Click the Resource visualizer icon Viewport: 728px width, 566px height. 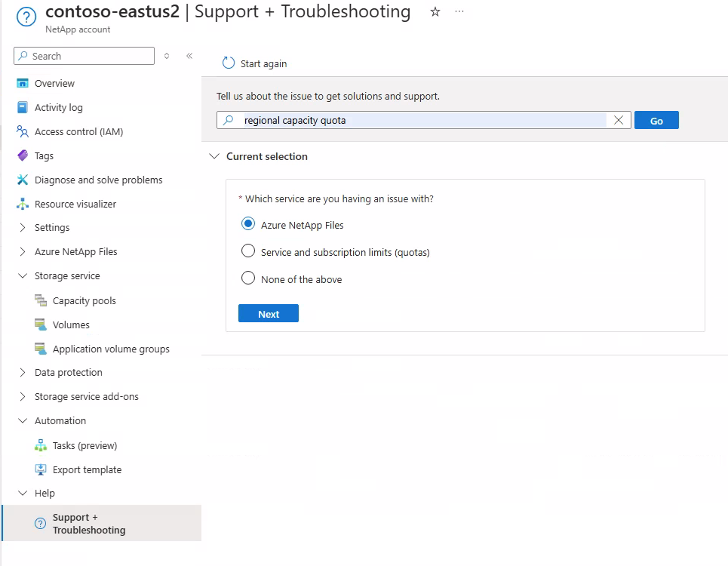(x=23, y=204)
